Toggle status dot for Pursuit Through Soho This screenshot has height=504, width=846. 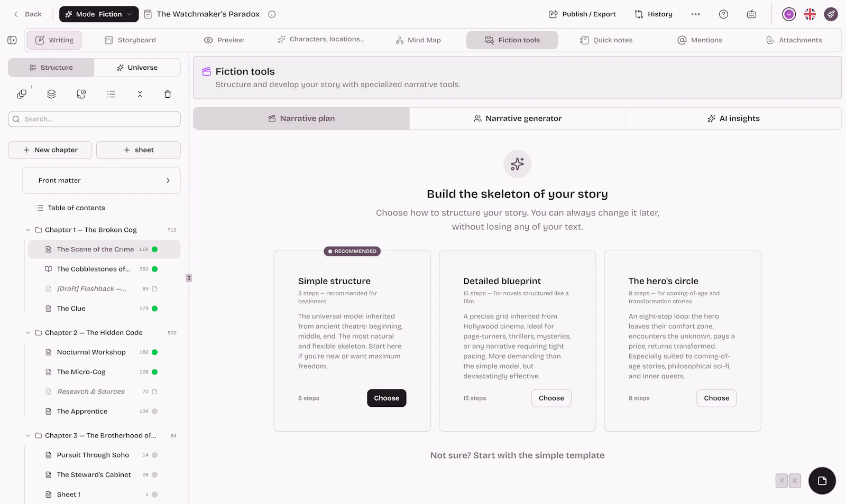click(x=155, y=455)
